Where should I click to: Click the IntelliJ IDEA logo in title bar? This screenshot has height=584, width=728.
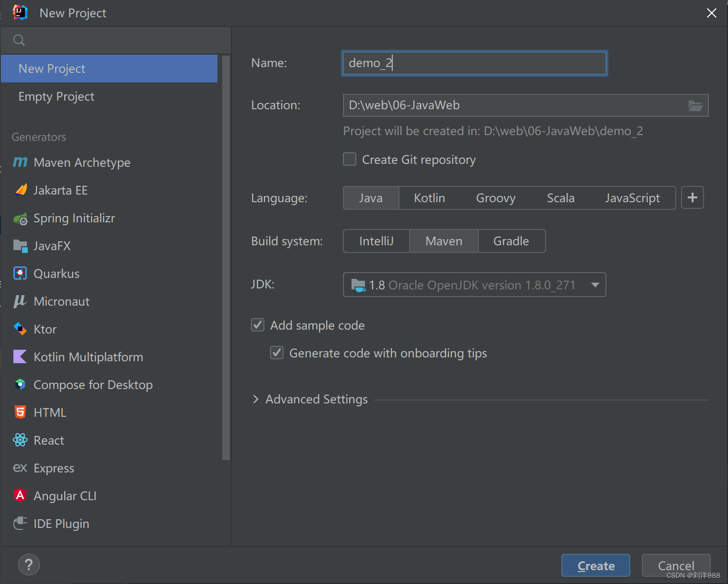pyautogui.click(x=20, y=12)
